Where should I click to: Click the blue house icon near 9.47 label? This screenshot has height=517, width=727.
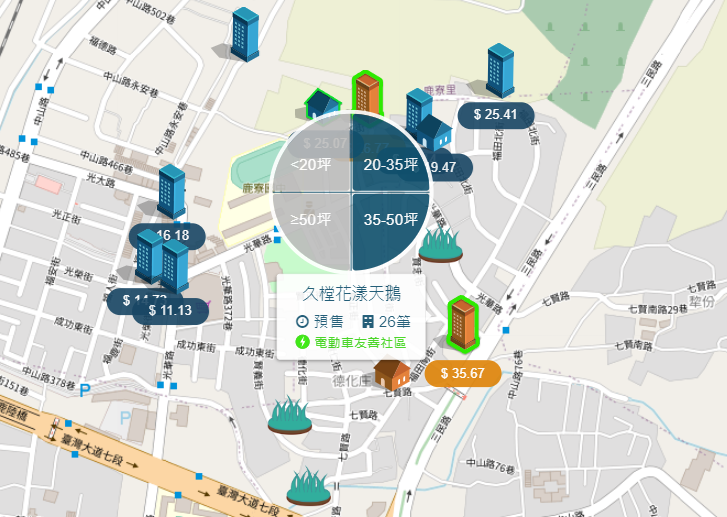pos(435,132)
